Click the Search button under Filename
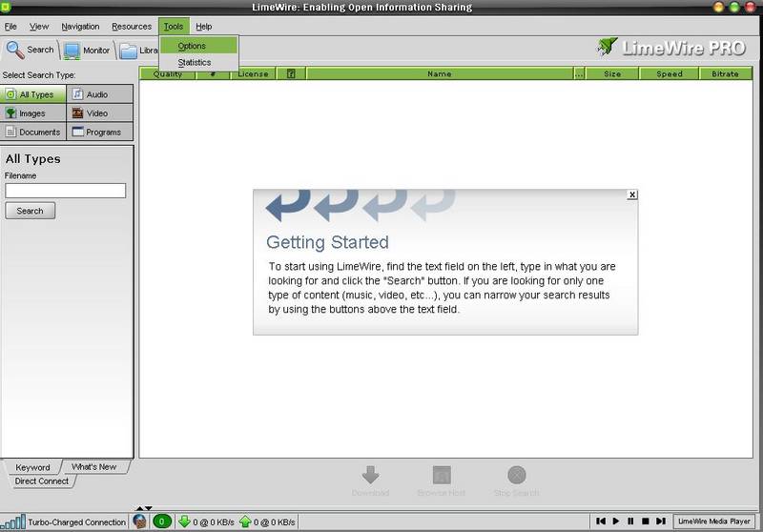Viewport: 763px width, 532px height. (31, 211)
